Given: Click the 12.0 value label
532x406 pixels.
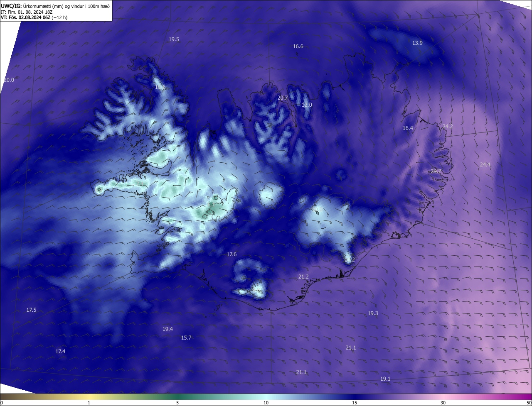Looking at the screenshot, I should coord(307,105).
